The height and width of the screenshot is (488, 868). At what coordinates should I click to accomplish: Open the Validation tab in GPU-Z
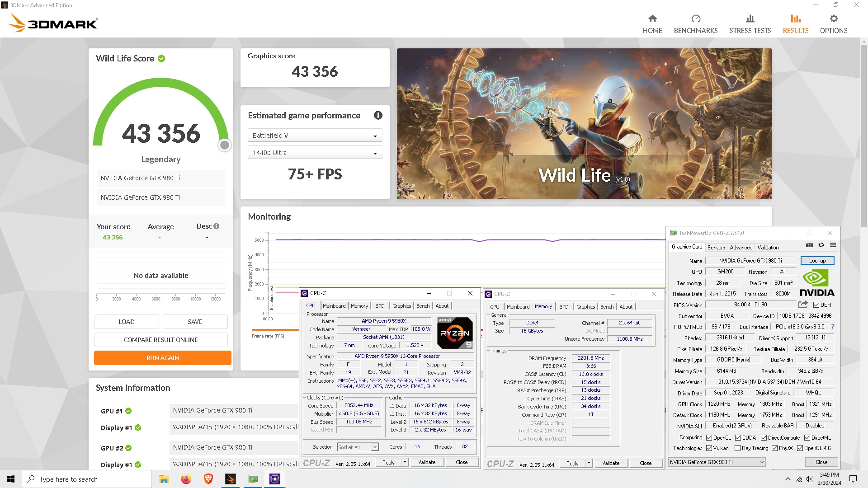coord(768,248)
